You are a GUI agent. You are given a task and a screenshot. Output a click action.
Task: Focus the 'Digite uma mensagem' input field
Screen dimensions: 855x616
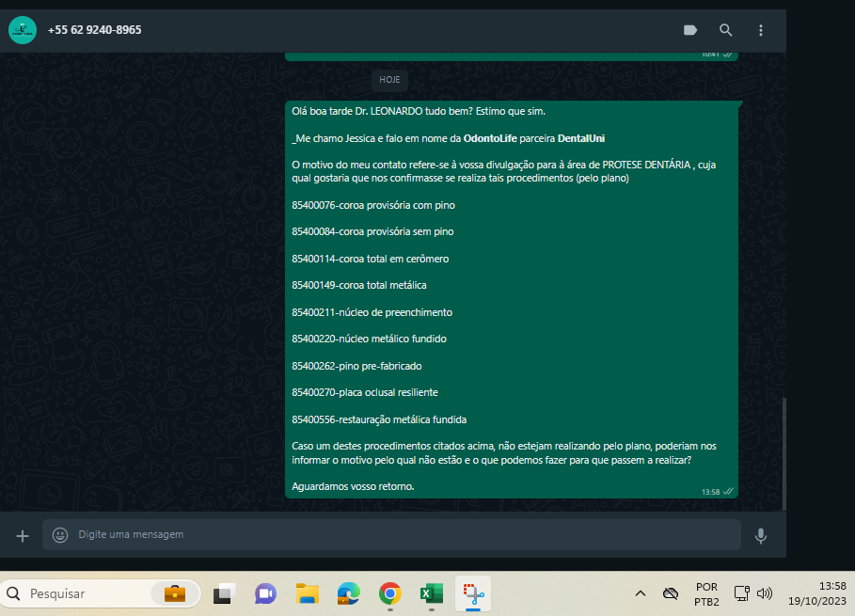(x=391, y=535)
